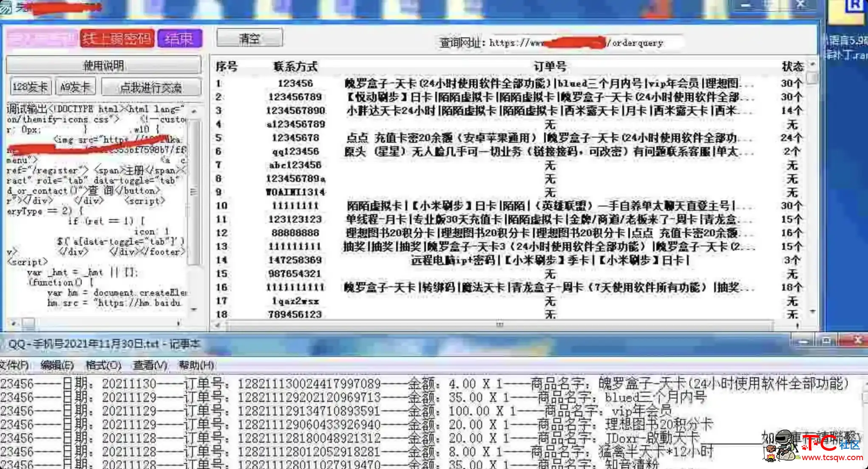Select the 128发卡 button

click(30, 87)
